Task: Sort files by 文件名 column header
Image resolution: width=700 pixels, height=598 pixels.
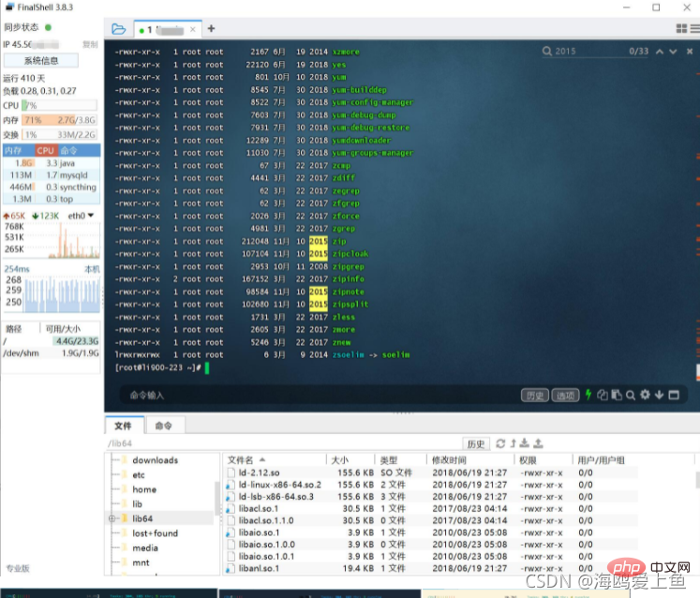Action: (x=275, y=460)
